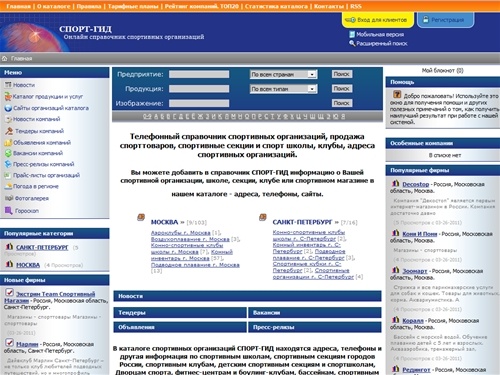Click the Вакансии компаний icon
Image resolution: width=500 pixels, height=375 pixels.
pos(8,153)
